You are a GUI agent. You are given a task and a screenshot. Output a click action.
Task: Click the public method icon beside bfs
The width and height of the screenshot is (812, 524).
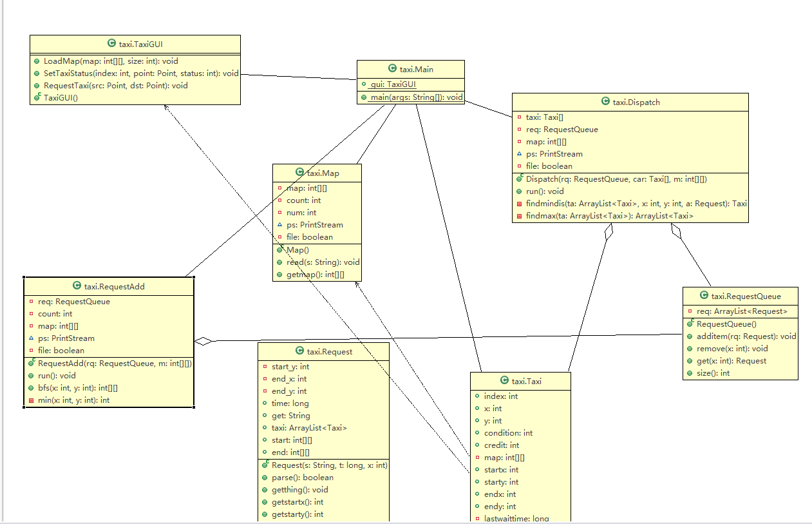pyautogui.click(x=31, y=388)
